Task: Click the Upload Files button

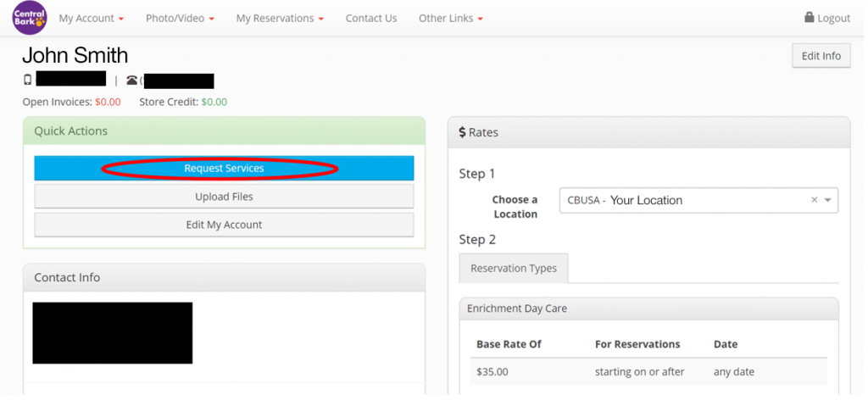Action: [x=224, y=196]
